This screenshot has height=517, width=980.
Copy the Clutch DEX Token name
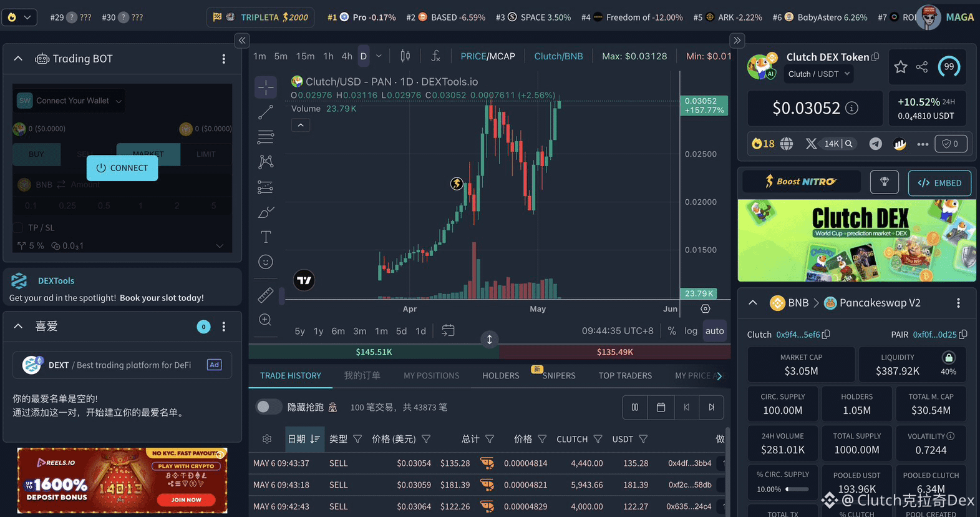[x=876, y=57]
